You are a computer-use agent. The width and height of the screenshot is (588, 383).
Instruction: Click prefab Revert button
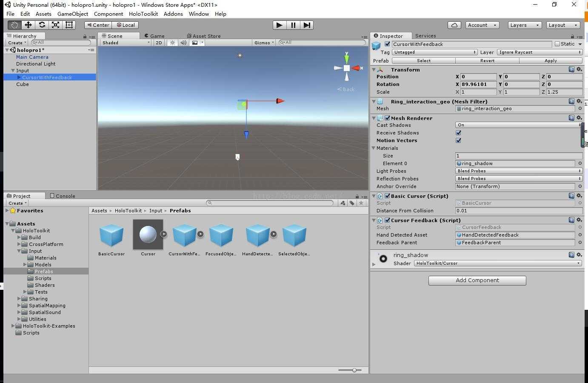pos(488,61)
